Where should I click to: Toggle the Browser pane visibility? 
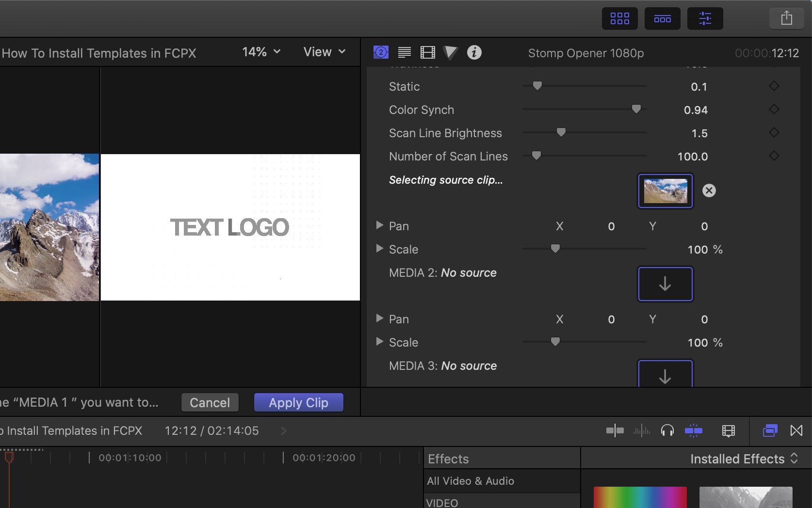[619, 18]
